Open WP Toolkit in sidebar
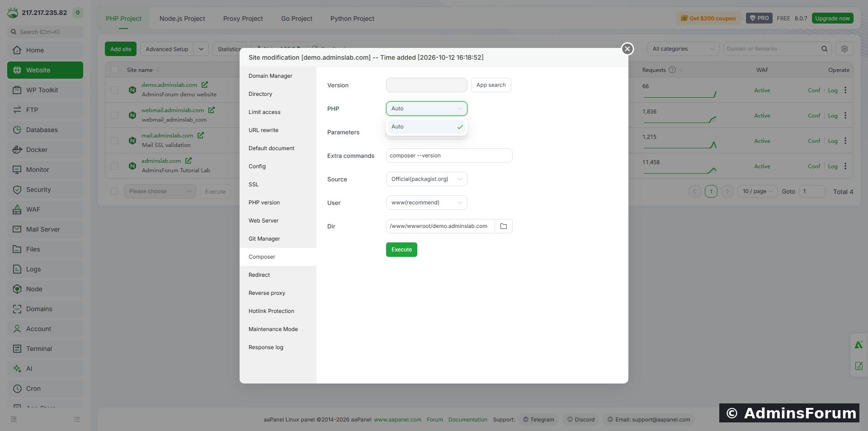Viewport: 868px width, 431px height. (x=45, y=90)
